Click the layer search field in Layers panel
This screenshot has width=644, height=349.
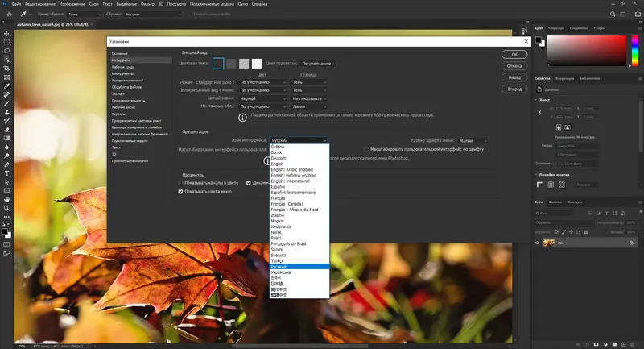coord(554,214)
